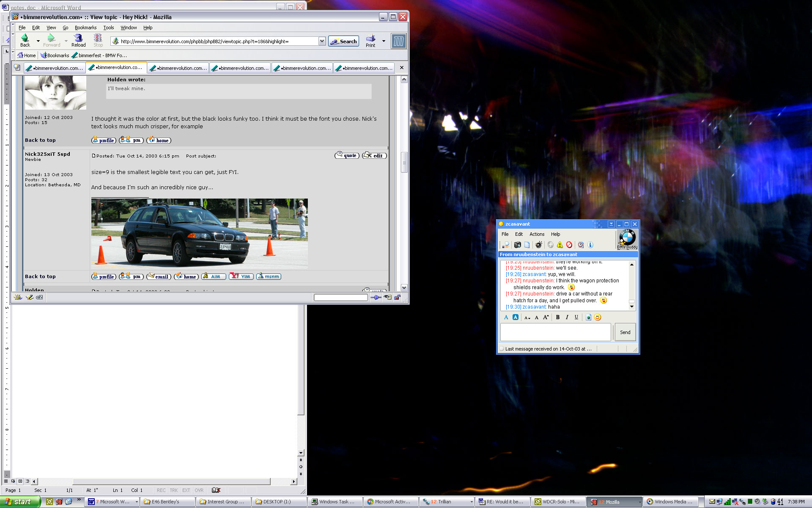Decrease chat font size
This screenshot has height=508, width=812.
(527, 317)
